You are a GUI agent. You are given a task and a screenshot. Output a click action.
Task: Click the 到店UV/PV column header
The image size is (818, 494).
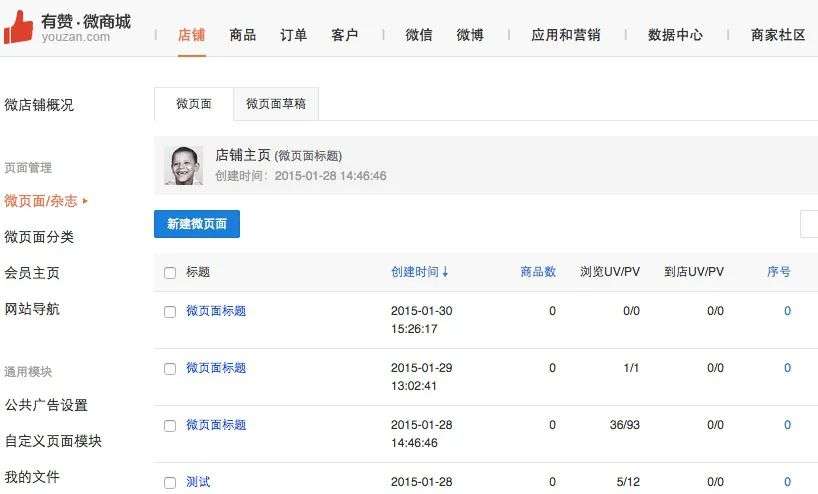click(694, 272)
